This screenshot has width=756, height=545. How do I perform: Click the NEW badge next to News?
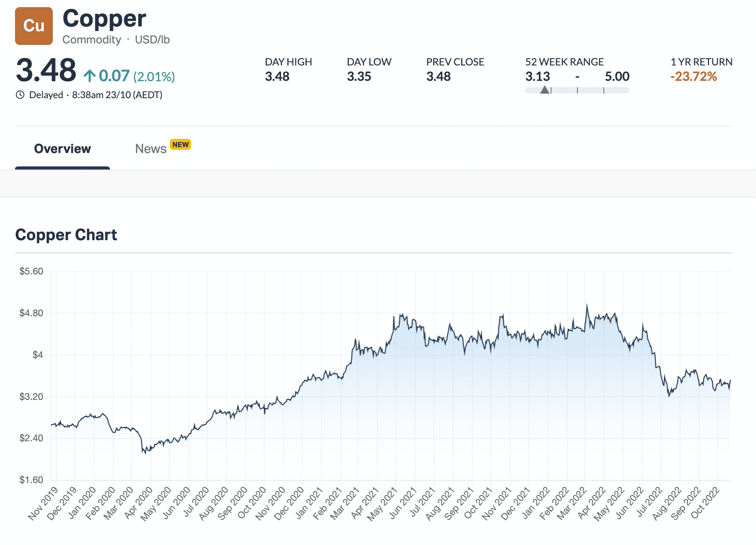[x=181, y=145]
